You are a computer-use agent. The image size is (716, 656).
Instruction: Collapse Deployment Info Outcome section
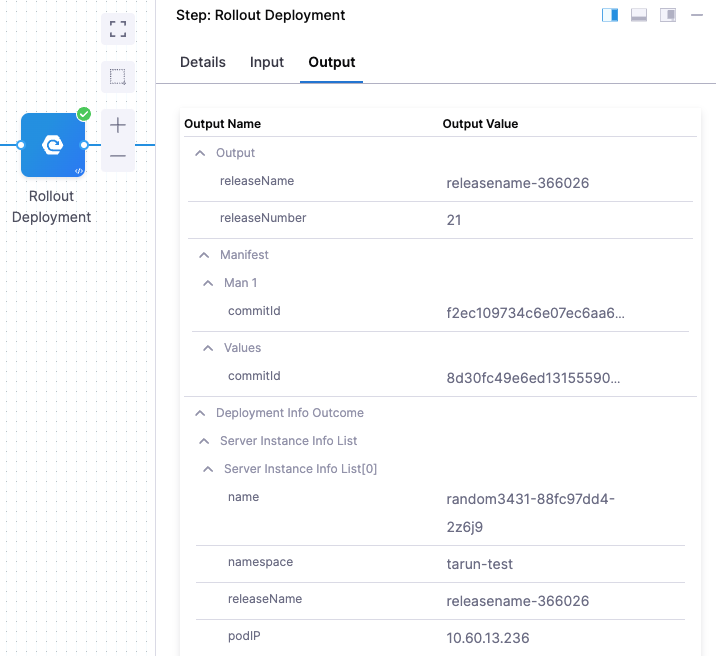click(200, 413)
